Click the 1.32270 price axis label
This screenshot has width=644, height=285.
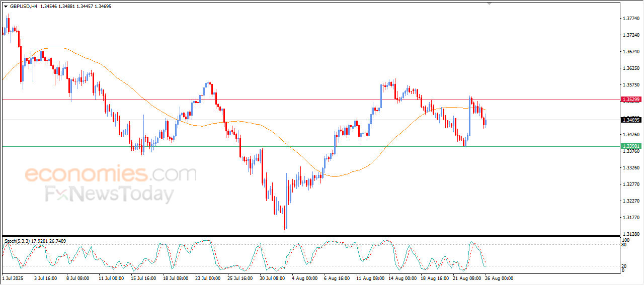(630, 201)
